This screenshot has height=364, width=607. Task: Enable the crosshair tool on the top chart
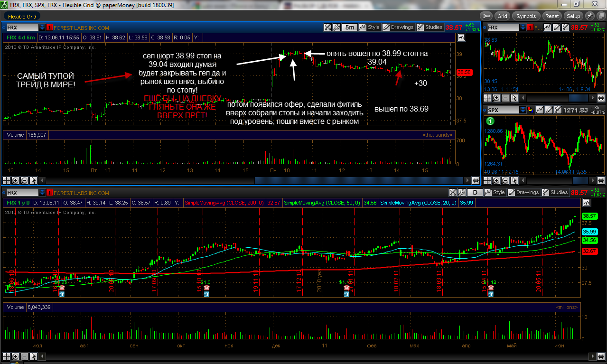pyautogui.click(x=6, y=180)
